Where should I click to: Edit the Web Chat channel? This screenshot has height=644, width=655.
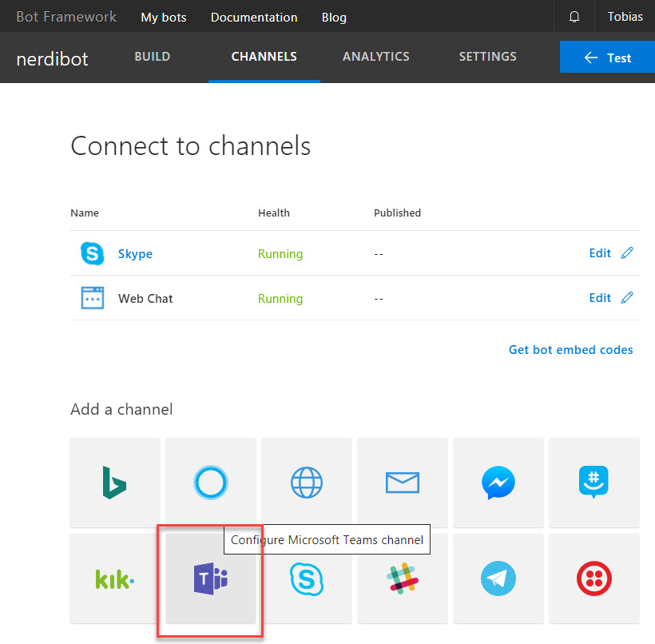click(x=600, y=297)
